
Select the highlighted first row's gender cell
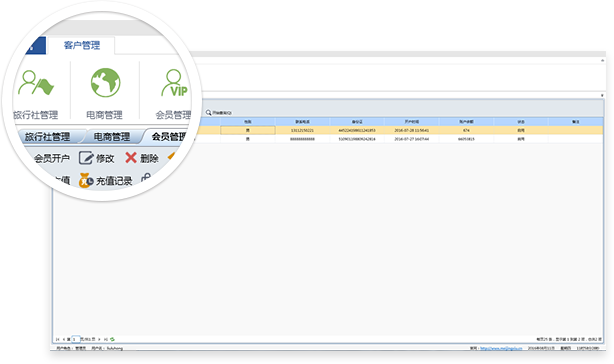247,130
